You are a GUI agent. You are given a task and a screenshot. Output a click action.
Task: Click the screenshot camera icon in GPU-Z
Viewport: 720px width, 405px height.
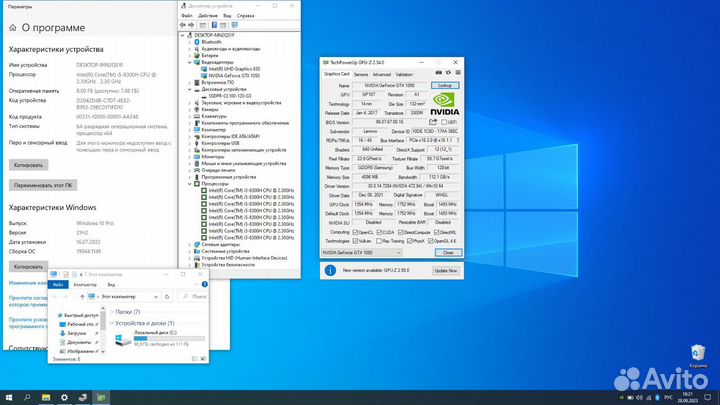click(x=439, y=73)
